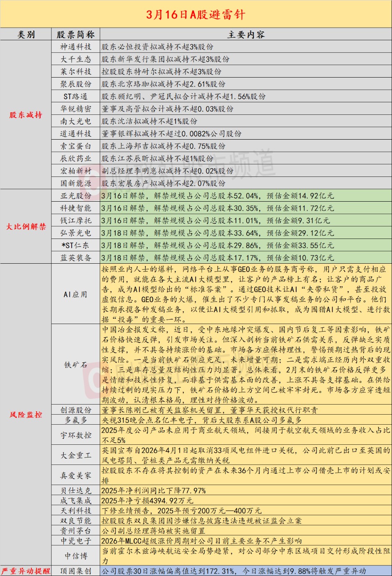Click stock name '中瓷电子'
Image resolution: width=392 pixels, height=576 pixels.
pyautogui.click(x=75, y=541)
